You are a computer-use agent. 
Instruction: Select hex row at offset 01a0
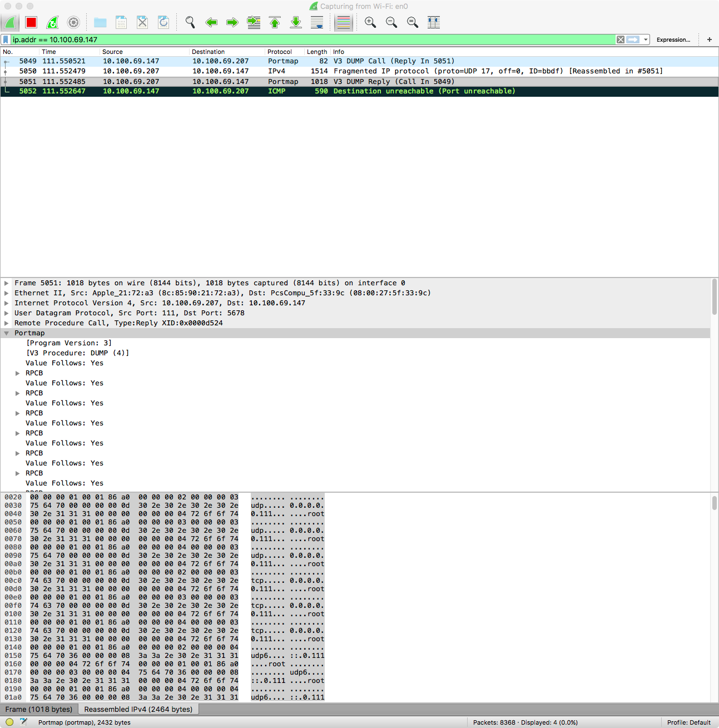[x=165, y=697]
